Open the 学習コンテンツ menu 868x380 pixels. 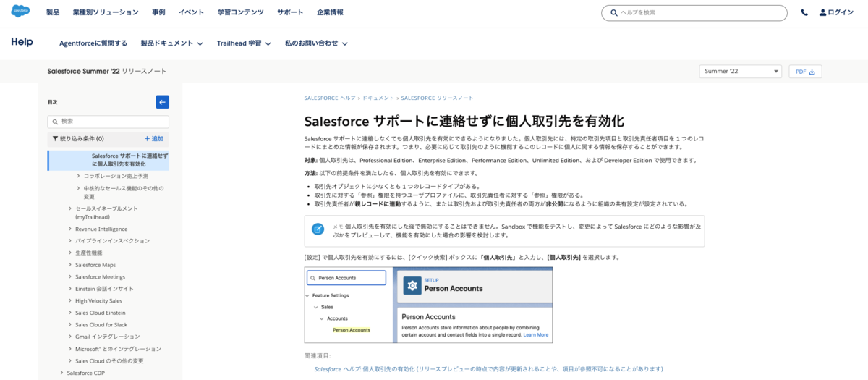point(240,12)
